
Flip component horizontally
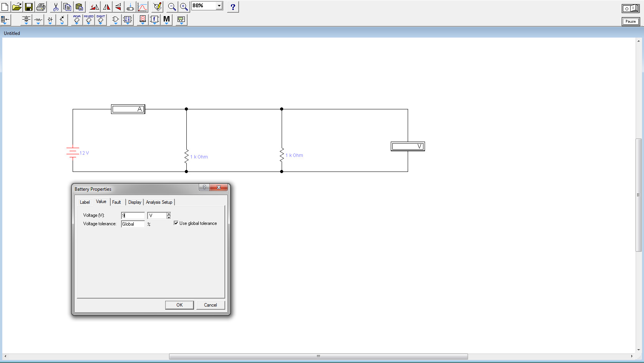(x=106, y=7)
